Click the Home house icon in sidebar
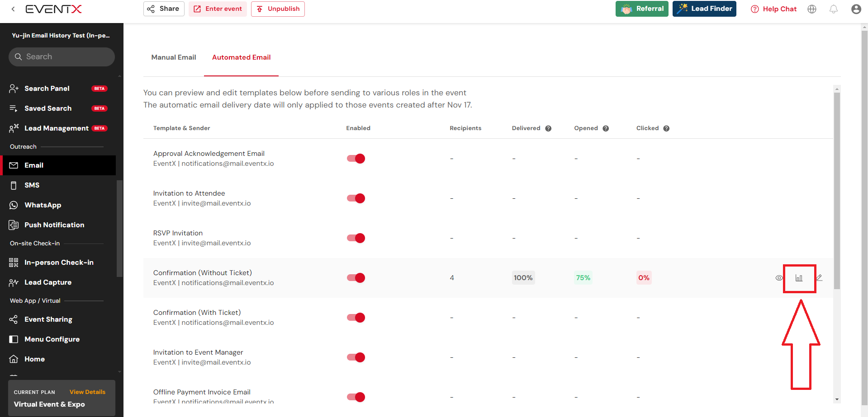 coord(14,359)
